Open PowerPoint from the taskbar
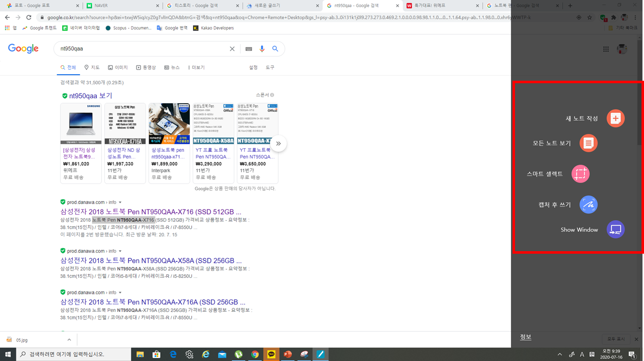The height and width of the screenshot is (361, 644). [288, 354]
